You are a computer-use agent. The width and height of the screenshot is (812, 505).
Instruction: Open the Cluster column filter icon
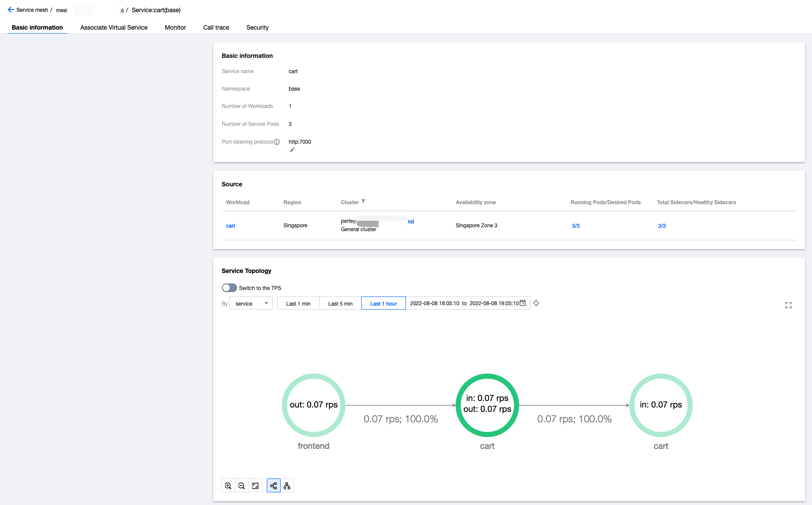pos(363,202)
